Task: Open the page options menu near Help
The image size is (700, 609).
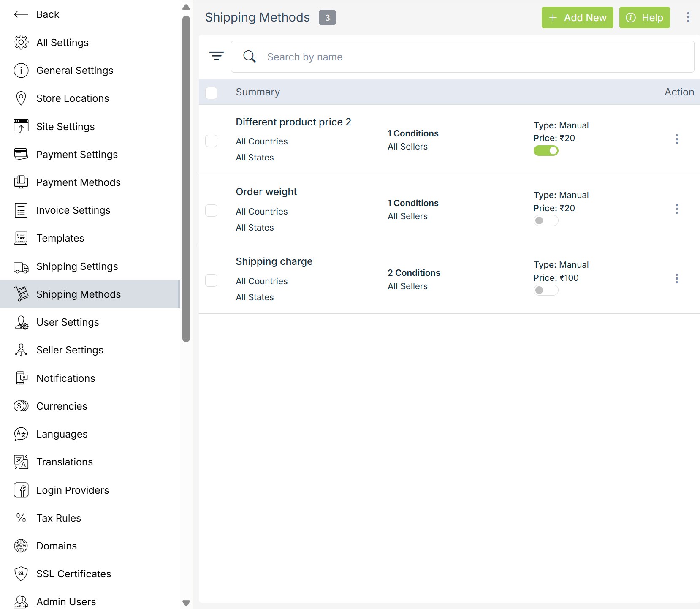Action: 688,17
